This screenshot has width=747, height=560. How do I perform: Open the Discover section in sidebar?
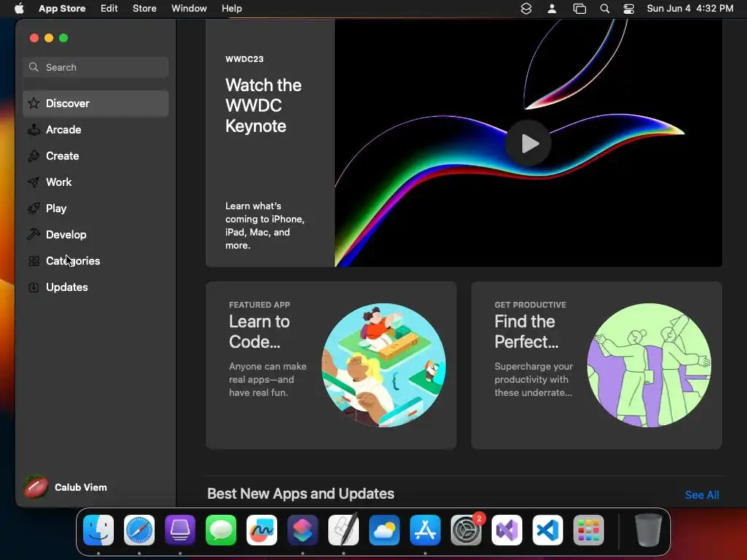point(96,104)
